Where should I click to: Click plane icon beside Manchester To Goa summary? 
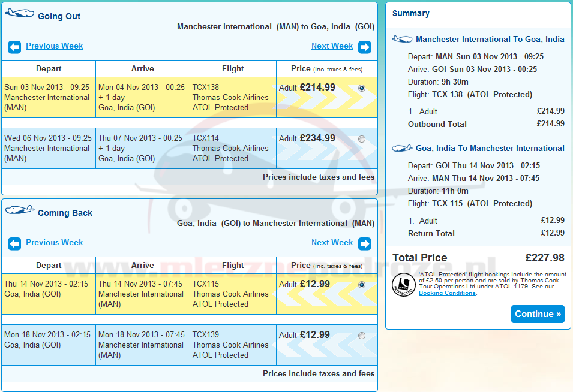coord(402,39)
